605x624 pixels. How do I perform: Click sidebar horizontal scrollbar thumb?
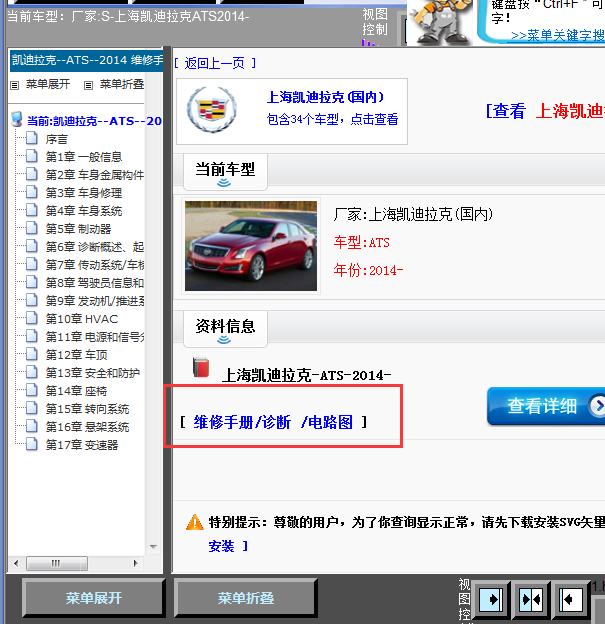(x=57, y=563)
